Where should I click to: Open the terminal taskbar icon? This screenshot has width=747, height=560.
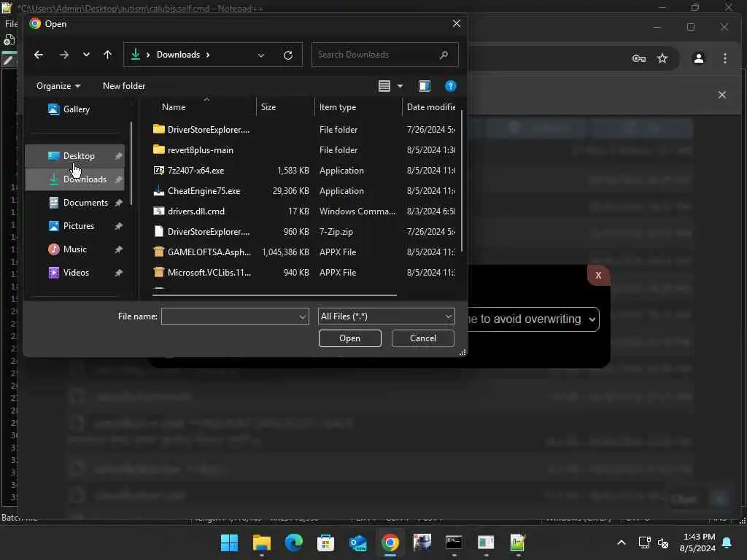pos(454,542)
